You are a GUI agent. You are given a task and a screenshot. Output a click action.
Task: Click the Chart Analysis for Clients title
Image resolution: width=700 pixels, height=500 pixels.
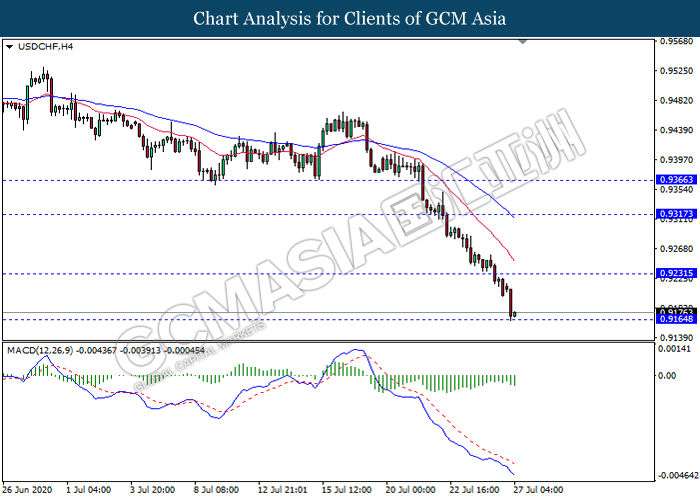[350, 19]
